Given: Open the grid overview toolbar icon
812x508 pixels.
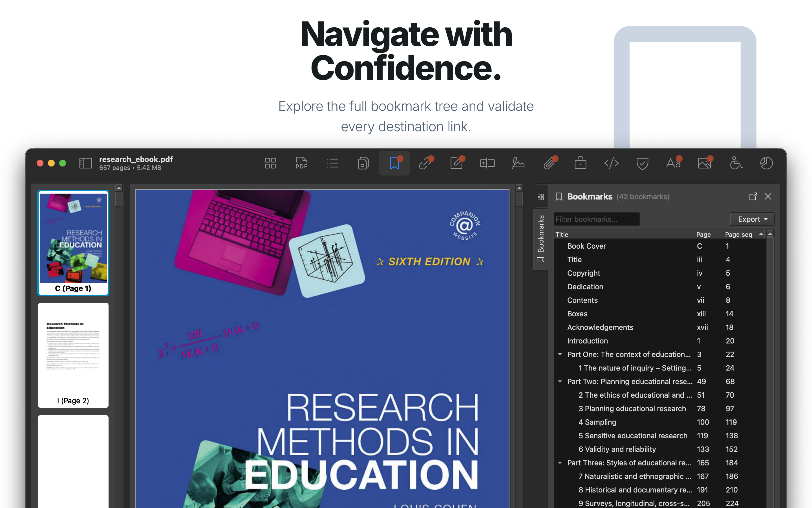Looking at the screenshot, I should click(x=270, y=163).
